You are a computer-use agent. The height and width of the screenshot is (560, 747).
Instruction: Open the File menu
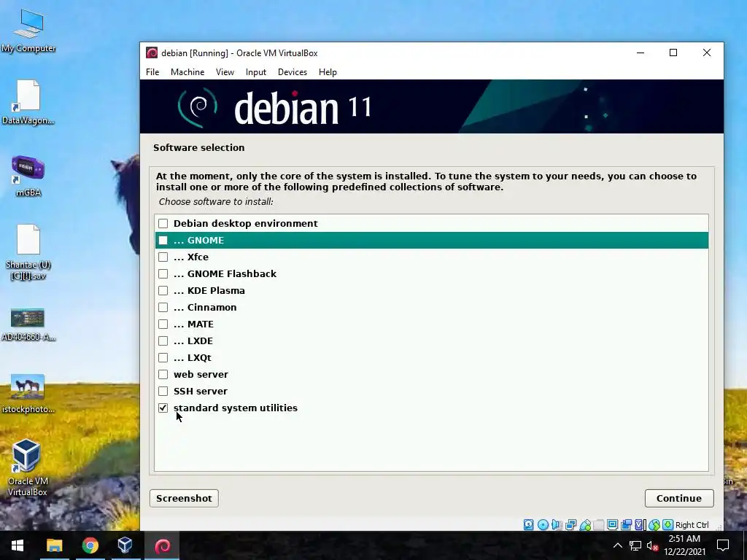pyautogui.click(x=152, y=72)
